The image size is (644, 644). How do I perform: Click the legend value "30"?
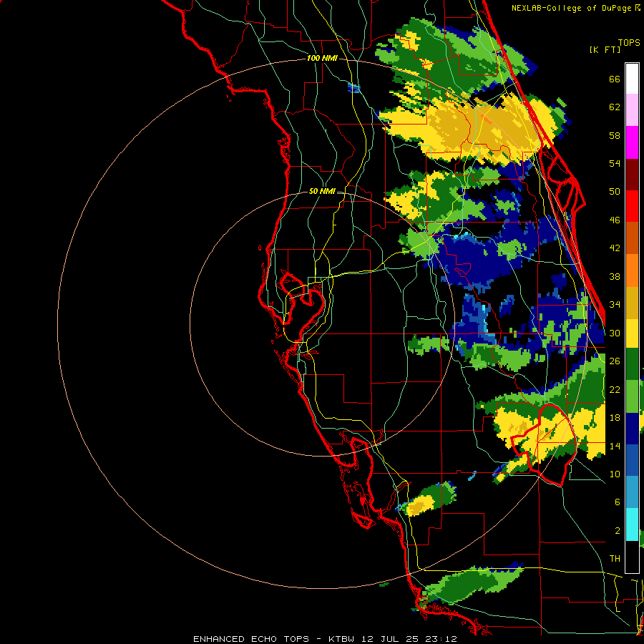[x=615, y=333]
